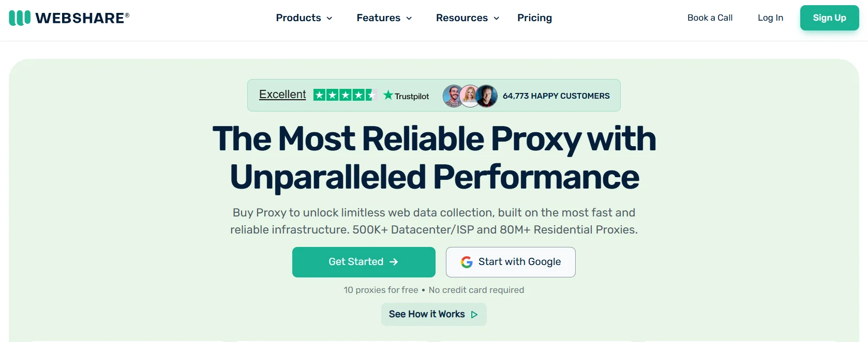Screen dimensions: 868x342
Task: Expand the Products dropdown
Action: coord(304,18)
